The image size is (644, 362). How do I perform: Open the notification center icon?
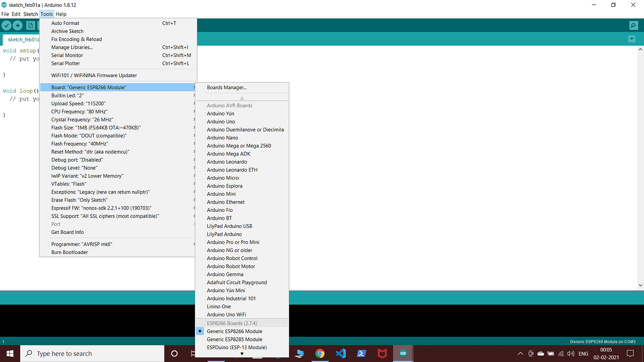[x=631, y=353]
